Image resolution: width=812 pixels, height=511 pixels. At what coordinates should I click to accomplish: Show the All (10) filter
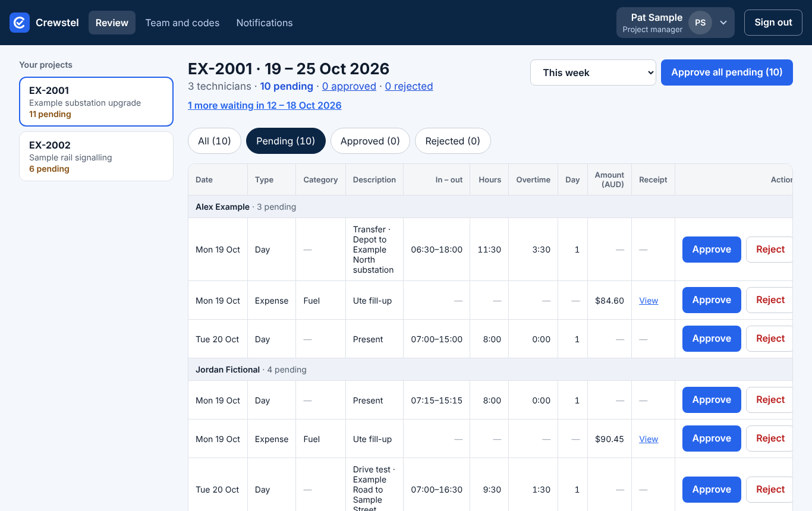click(215, 141)
